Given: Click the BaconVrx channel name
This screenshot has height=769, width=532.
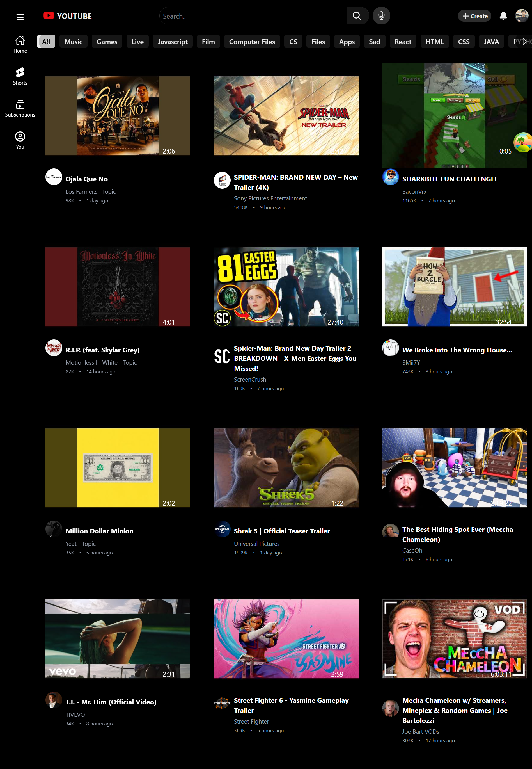Looking at the screenshot, I should tap(414, 191).
